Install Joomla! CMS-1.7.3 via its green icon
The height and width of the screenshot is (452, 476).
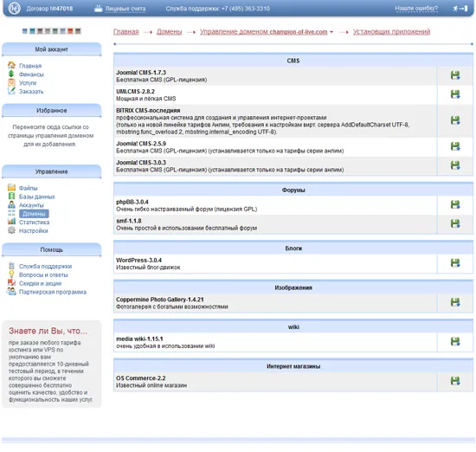(454, 75)
